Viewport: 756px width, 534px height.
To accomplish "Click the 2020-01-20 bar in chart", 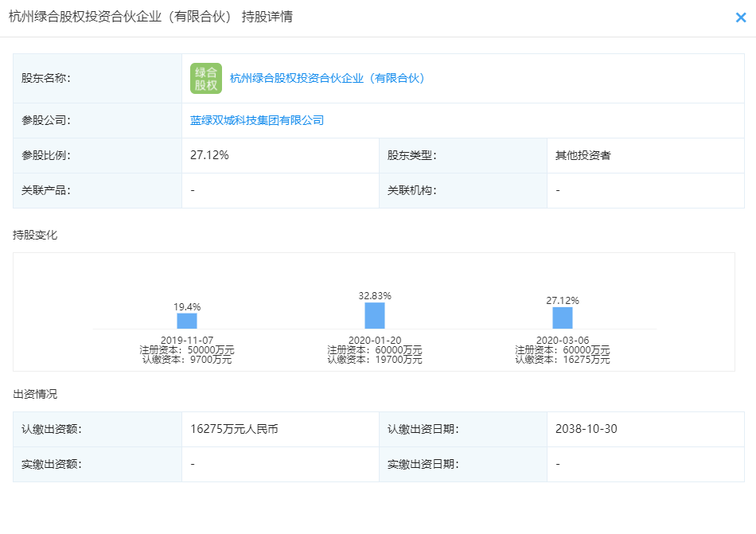I will pyautogui.click(x=375, y=315).
